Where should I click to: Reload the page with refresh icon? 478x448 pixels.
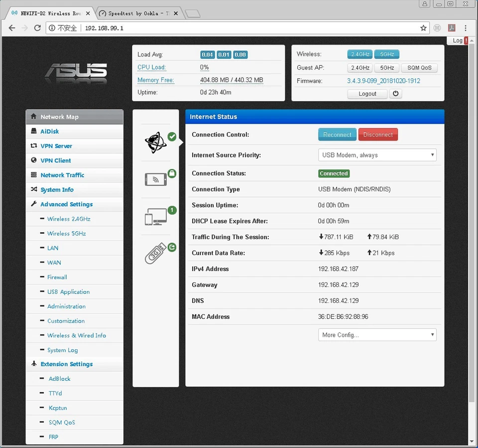[x=37, y=28]
